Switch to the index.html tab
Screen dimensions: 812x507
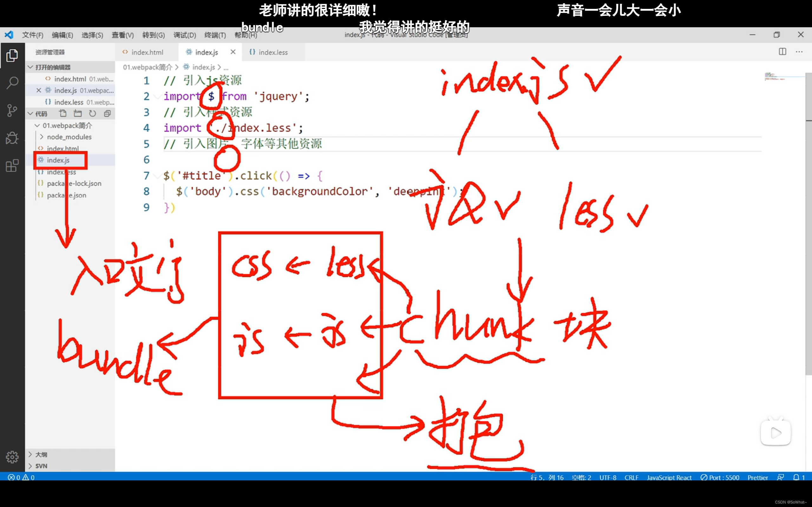click(x=147, y=52)
